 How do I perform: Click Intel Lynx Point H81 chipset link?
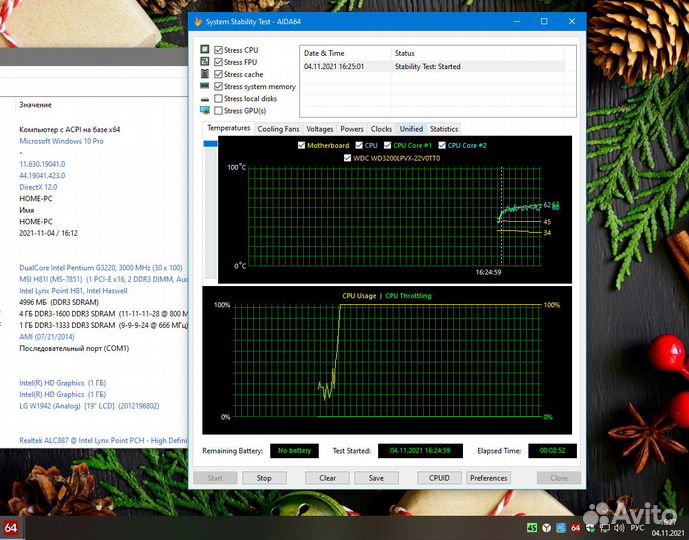click(x=73, y=290)
